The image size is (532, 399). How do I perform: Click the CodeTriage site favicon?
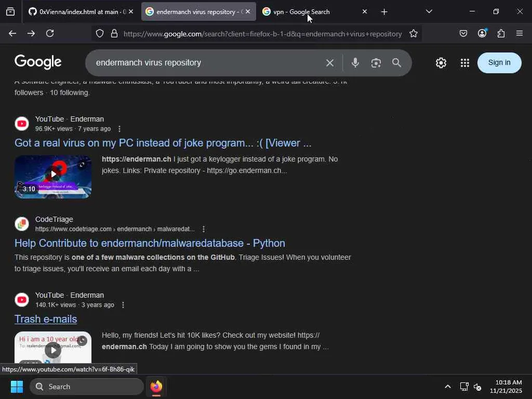(x=22, y=224)
